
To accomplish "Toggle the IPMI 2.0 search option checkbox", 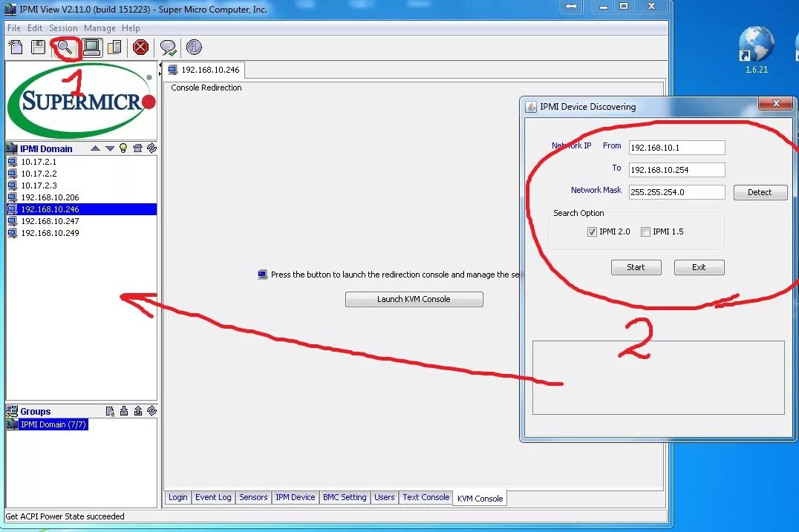I will coord(592,232).
